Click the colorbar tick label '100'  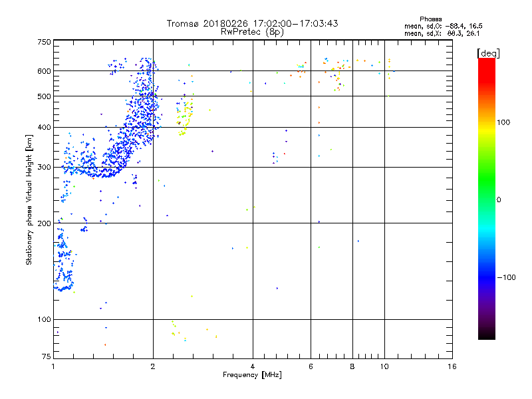pyautogui.click(x=503, y=122)
